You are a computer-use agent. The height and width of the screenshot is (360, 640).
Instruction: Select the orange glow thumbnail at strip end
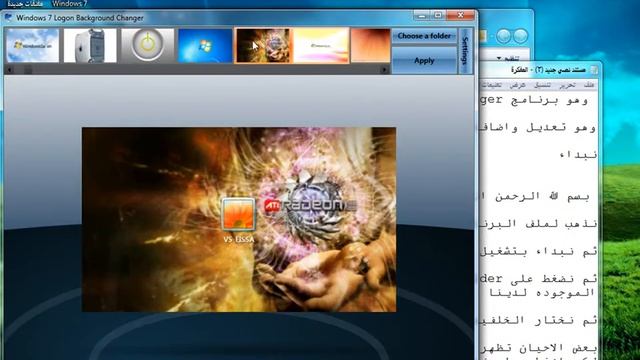[371, 45]
